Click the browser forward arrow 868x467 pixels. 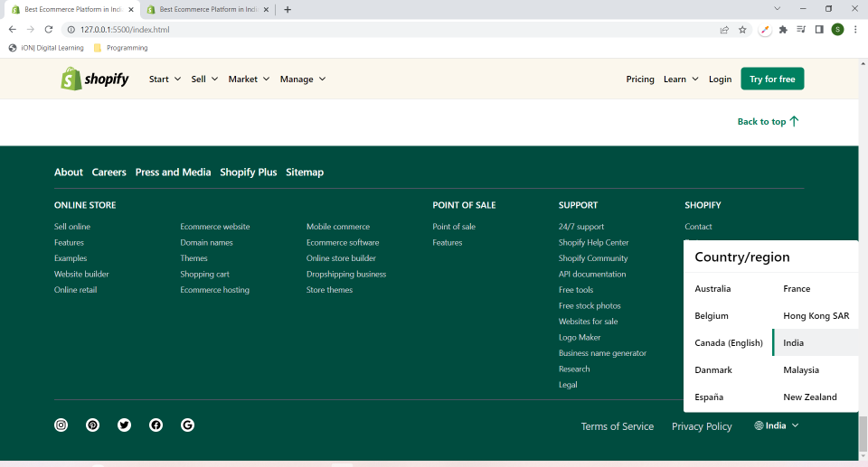tap(31, 29)
